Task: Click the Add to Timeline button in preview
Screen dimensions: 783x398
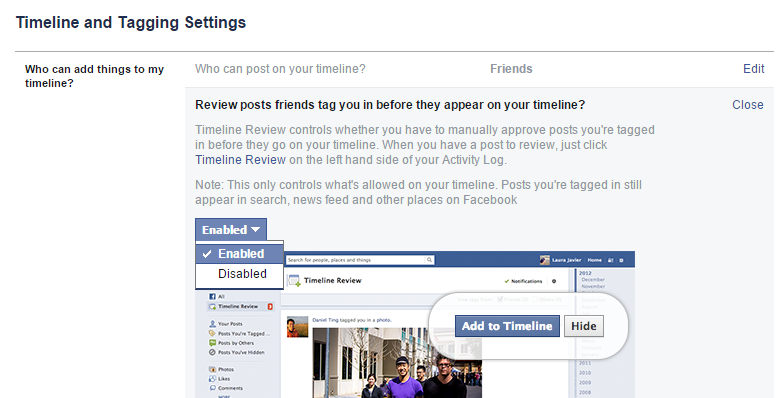Action: pos(507,326)
